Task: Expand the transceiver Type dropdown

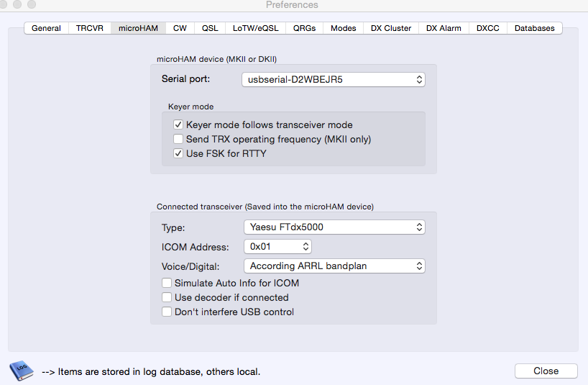Action: pos(334,227)
